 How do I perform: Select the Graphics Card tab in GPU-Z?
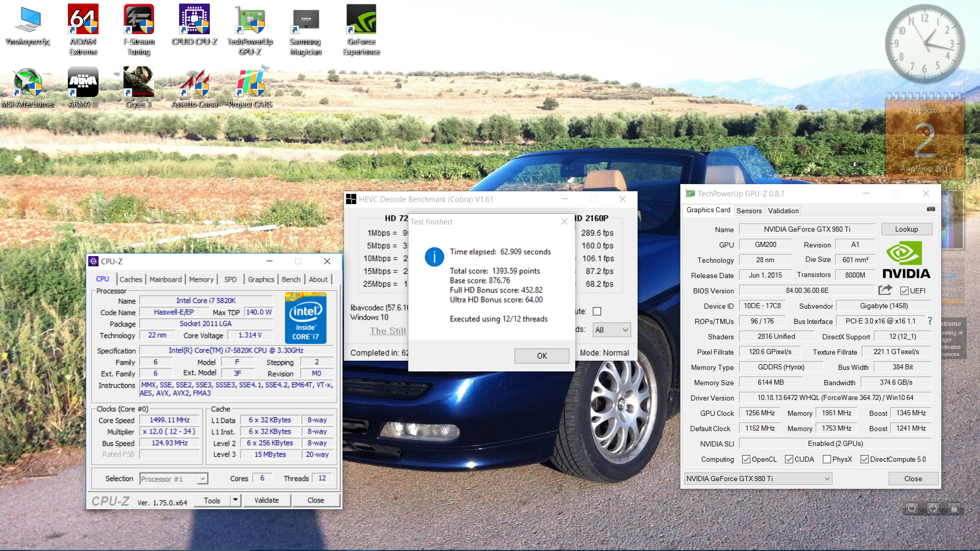coord(708,210)
